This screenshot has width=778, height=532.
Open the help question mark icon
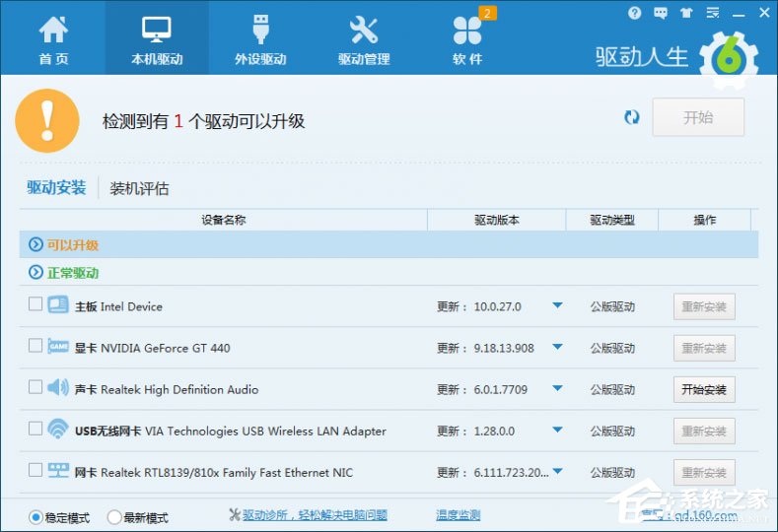pyautogui.click(x=634, y=13)
